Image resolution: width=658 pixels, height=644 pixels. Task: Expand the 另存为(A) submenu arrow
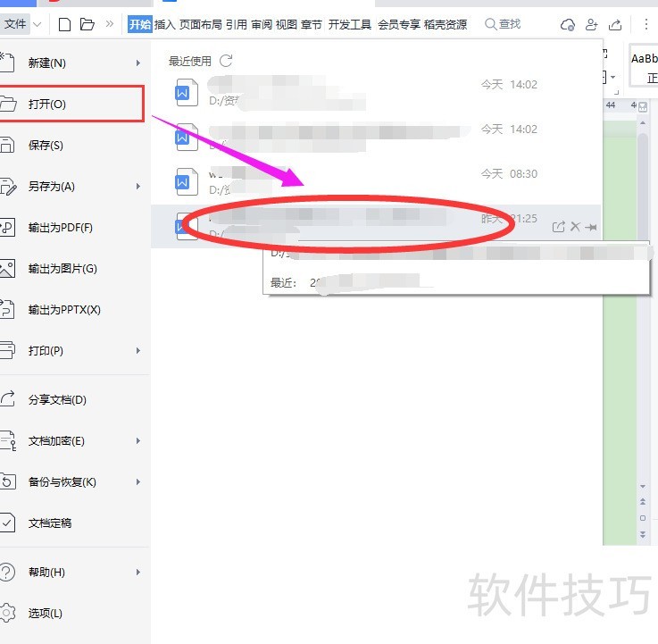tap(138, 187)
